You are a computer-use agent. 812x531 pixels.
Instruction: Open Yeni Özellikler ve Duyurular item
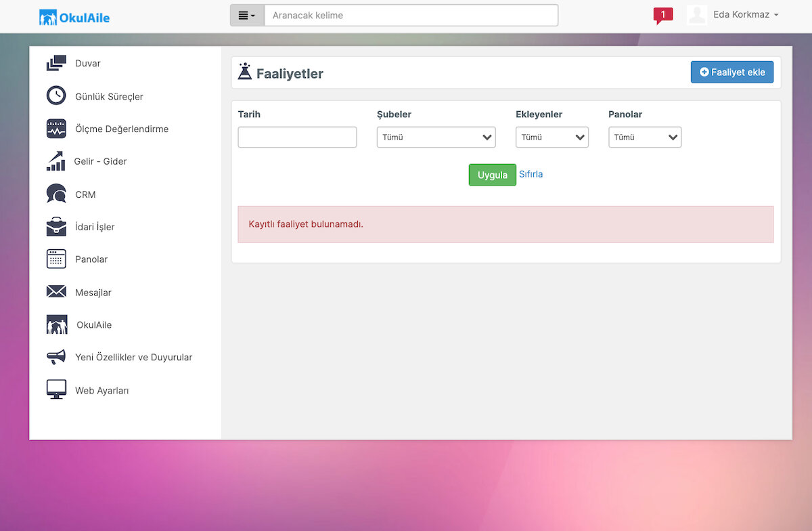pyautogui.click(x=134, y=357)
